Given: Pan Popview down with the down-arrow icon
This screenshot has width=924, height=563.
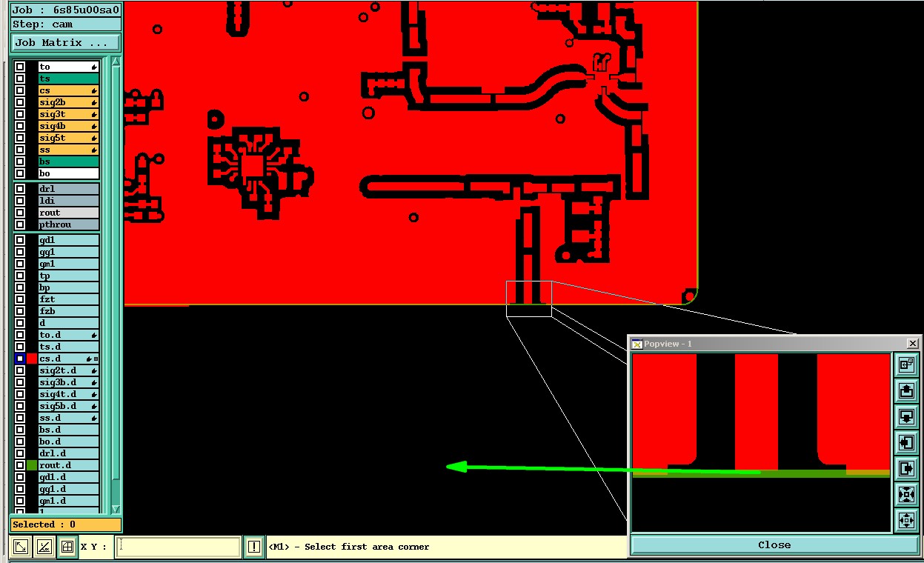Looking at the screenshot, I should pos(905,416).
